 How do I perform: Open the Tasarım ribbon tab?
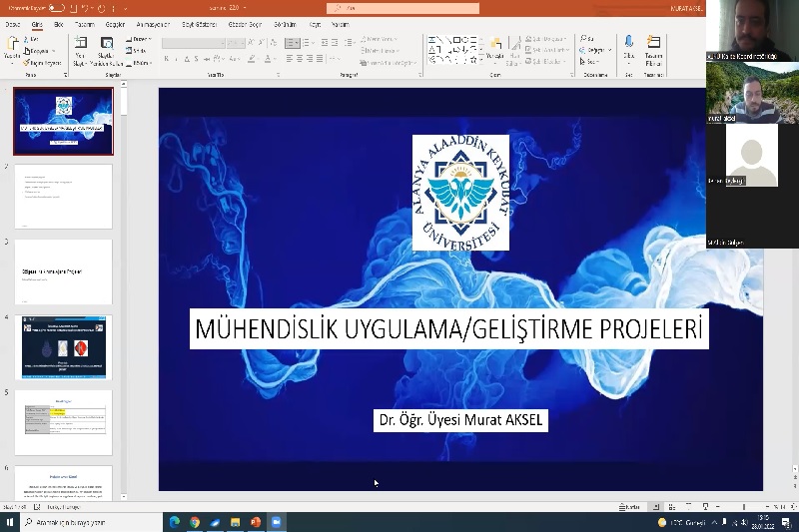(84, 22)
